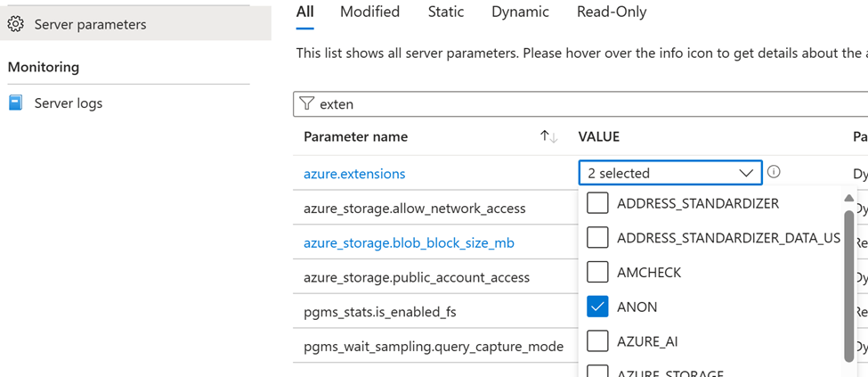Check the ADDRESS_STANDARDIZER checkbox

coord(598,203)
